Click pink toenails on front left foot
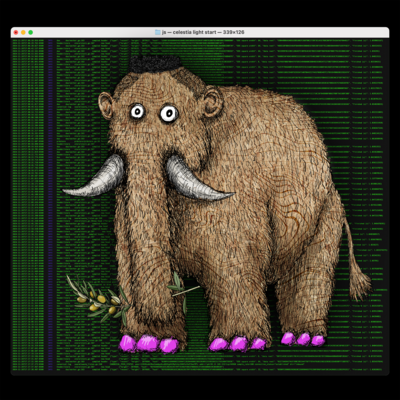Image resolution: width=400 pixels, height=400 pixels. point(149,344)
